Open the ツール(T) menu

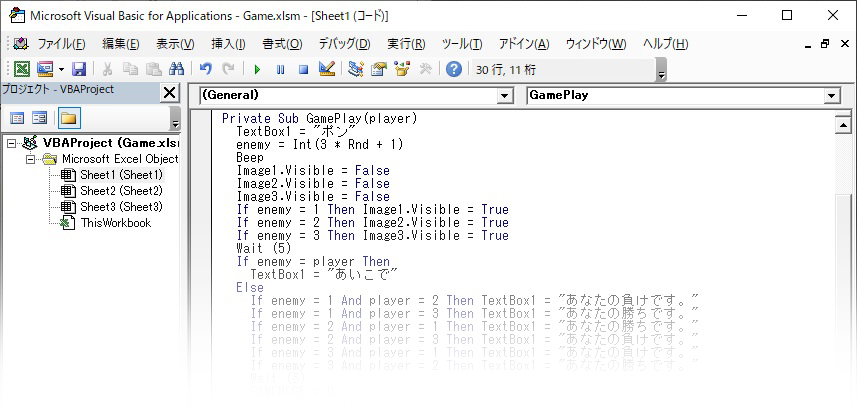point(462,44)
